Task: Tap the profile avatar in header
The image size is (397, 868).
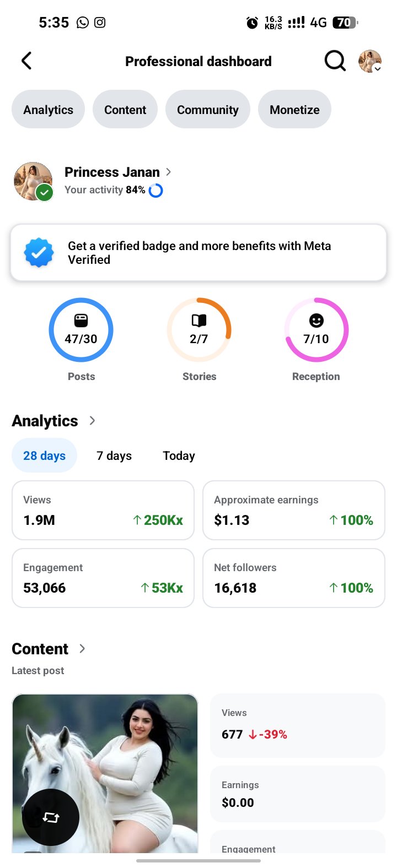Action: pyautogui.click(x=370, y=61)
